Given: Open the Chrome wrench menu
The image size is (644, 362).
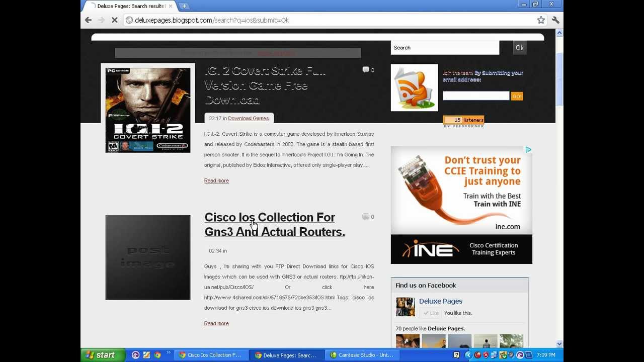Looking at the screenshot, I should click(x=555, y=20).
